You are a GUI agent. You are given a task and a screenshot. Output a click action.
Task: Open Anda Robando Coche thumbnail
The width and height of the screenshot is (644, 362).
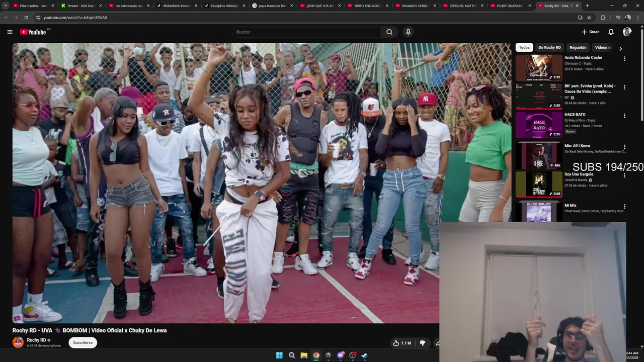tap(539, 68)
